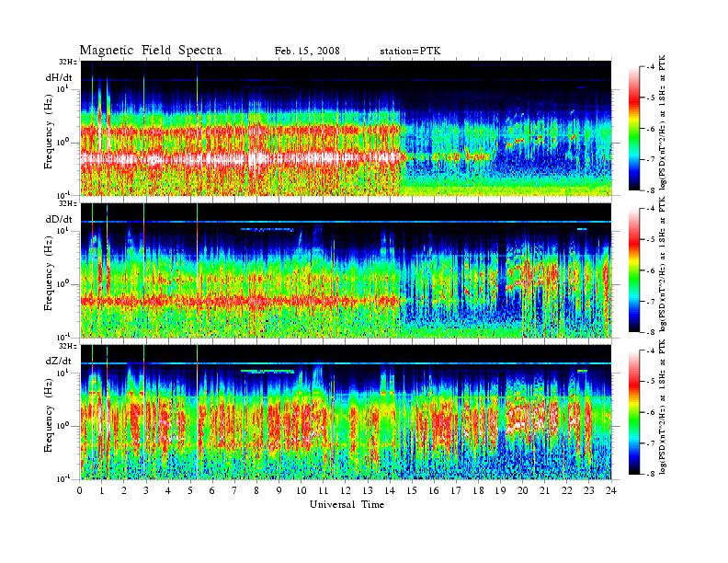Click the "32Hz" label above the dD/dt plot
This screenshot has width=728, height=563.
67,203
